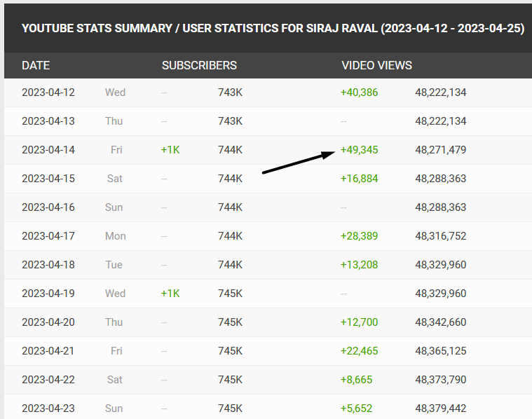The image size is (532, 419).
Task: Select date 2023-04-23
Action: click(x=48, y=408)
